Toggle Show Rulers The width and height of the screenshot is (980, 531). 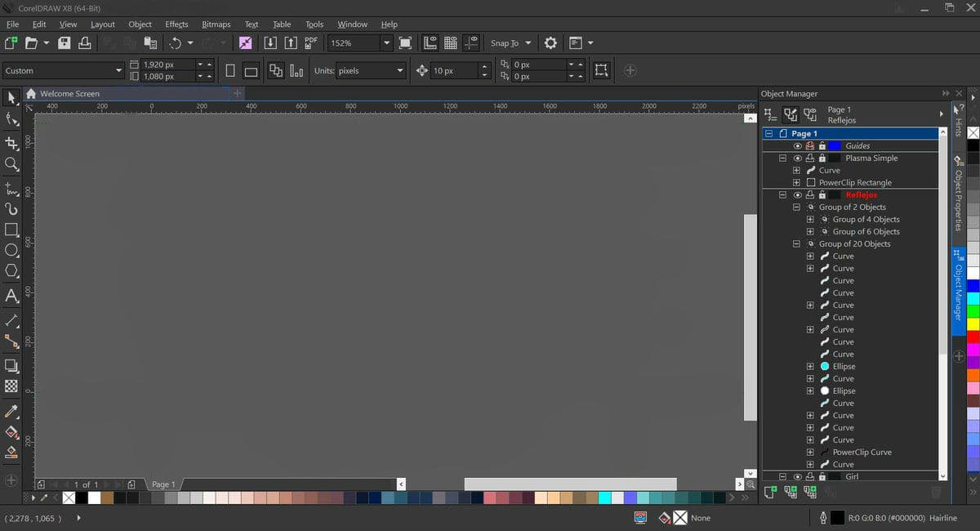430,42
